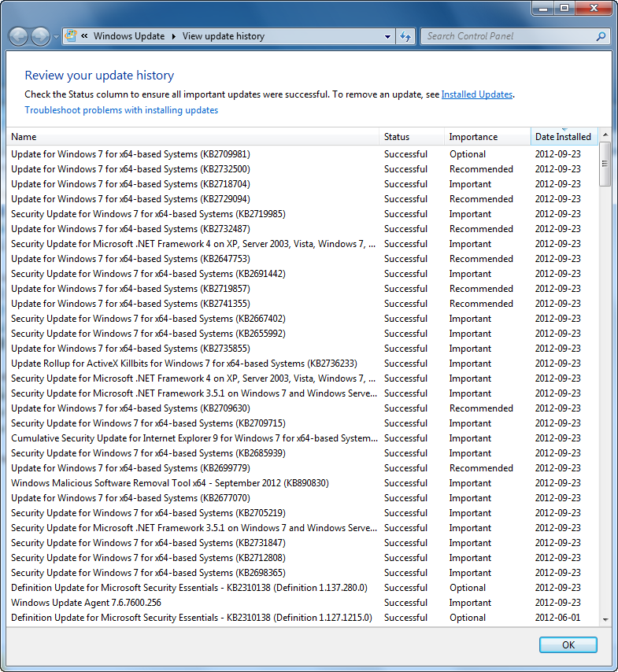The height and width of the screenshot is (672, 618).
Task: Maximize the update history window
Action: [x=564, y=8]
